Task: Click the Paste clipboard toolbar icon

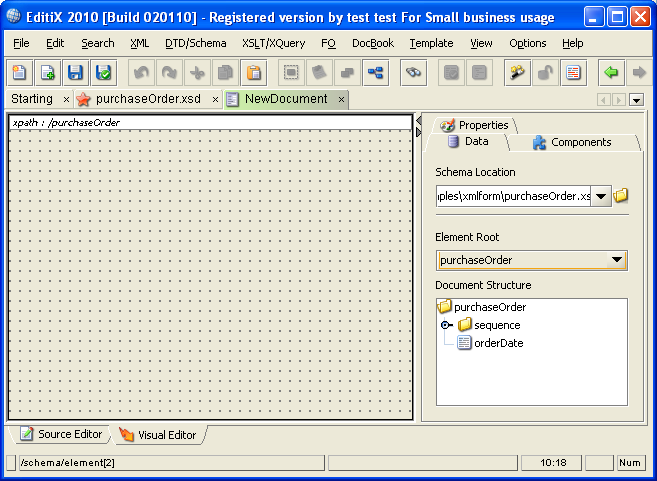Action: pos(254,73)
